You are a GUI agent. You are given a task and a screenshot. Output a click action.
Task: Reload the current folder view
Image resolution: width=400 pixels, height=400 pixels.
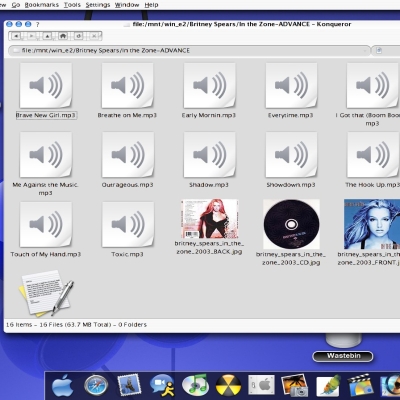point(78,36)
